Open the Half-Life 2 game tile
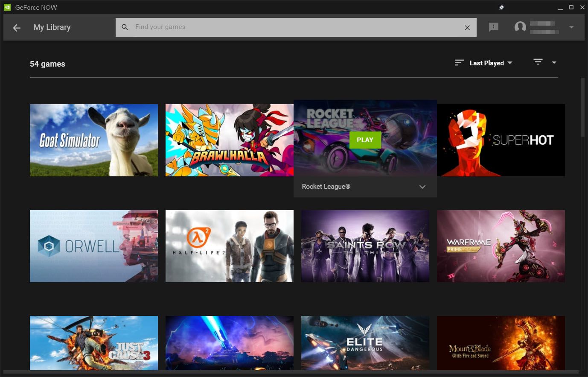The image size is (588, 377). 229,246
